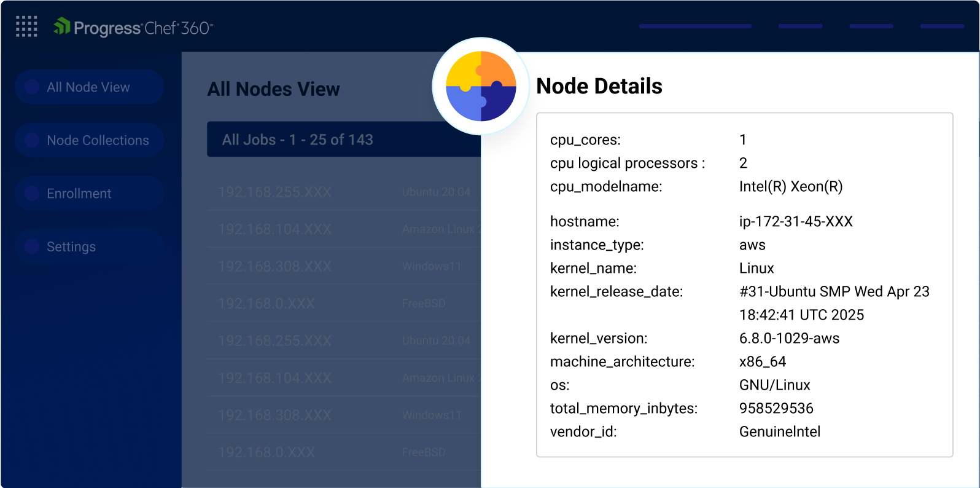
Task: Go to Node Collections
Action: point(98,140)
